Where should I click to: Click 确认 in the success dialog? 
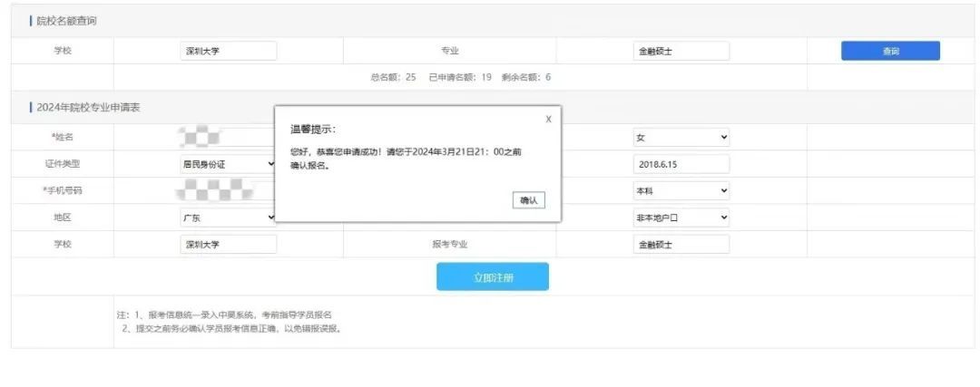point(528,200)
